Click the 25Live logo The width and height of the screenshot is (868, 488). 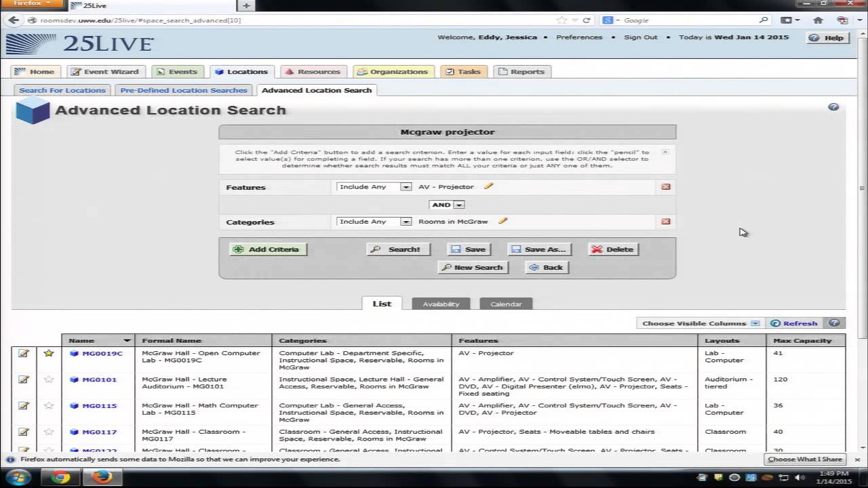80,44
